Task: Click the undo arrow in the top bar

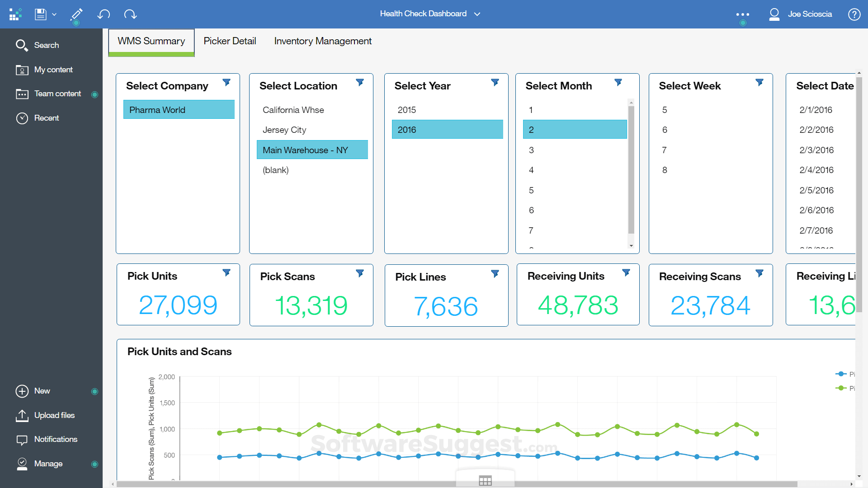Action: coord(104,14)
